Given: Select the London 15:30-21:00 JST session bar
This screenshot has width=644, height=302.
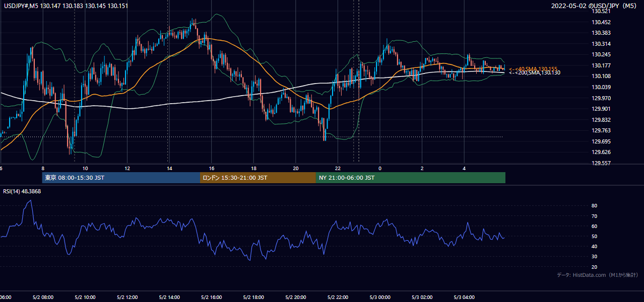Looking at the screenshot, I should (x=258, y=178).
